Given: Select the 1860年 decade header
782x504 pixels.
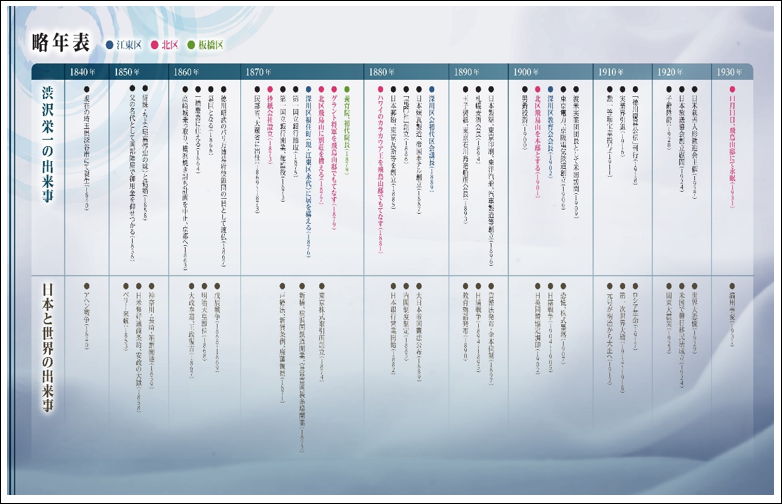Looking at the screenshot, I should (186, 72).
